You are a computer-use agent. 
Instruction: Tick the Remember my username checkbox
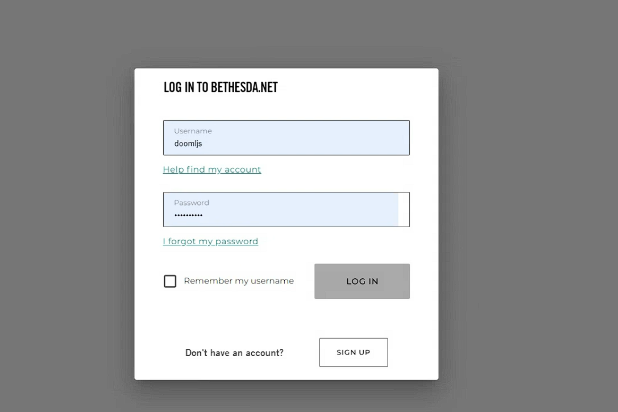170,281
